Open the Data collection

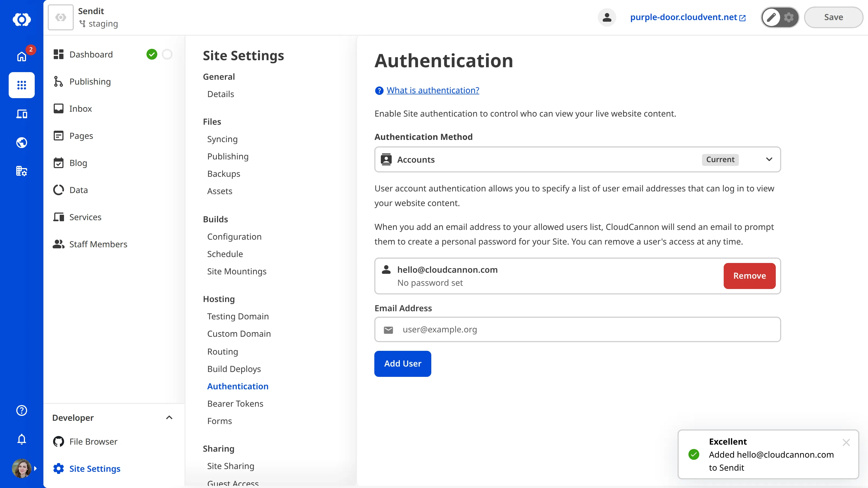[78, 190]
